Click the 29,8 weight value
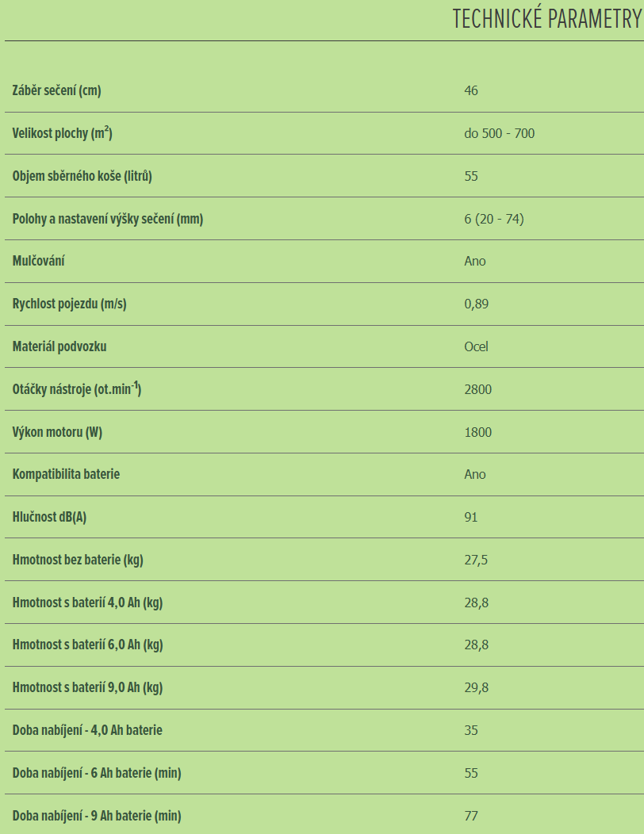This screenshot has width=644, height=834. coord(476,687)
